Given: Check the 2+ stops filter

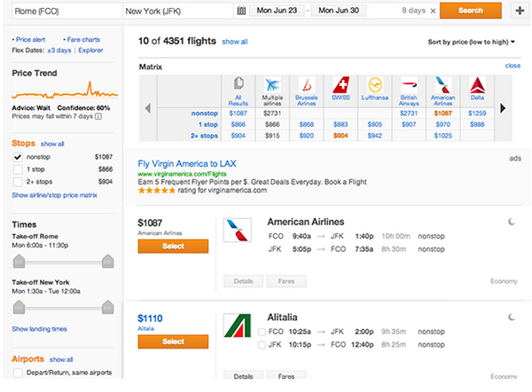Looking at the screenshot, I should pyautogui.click(x=18, y=182).
